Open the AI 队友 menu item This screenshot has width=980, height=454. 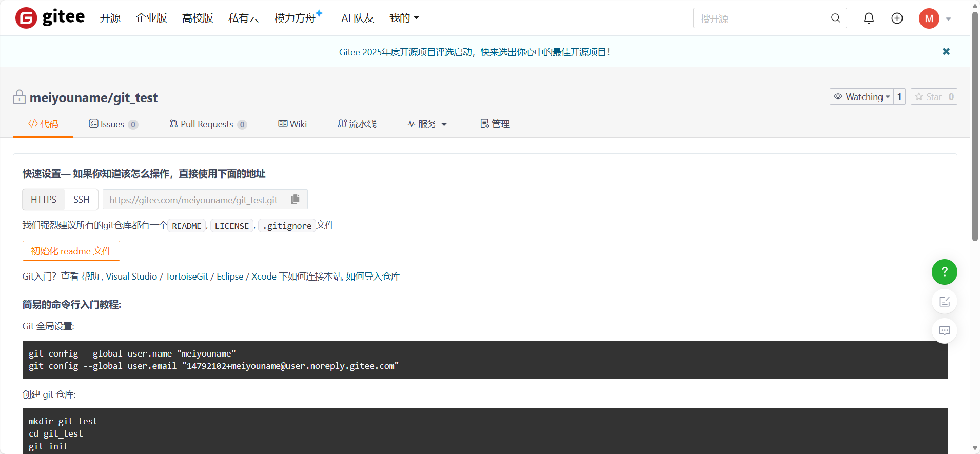click(358, 18)
